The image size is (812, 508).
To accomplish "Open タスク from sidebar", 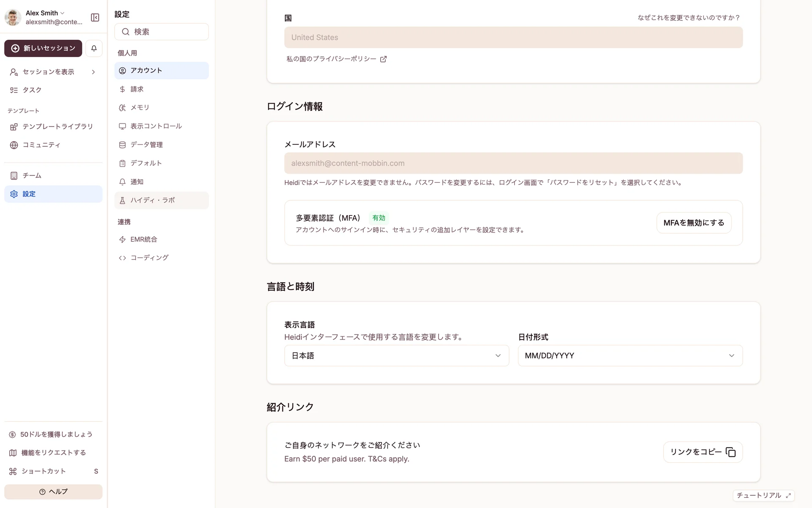I will [32, 90].
